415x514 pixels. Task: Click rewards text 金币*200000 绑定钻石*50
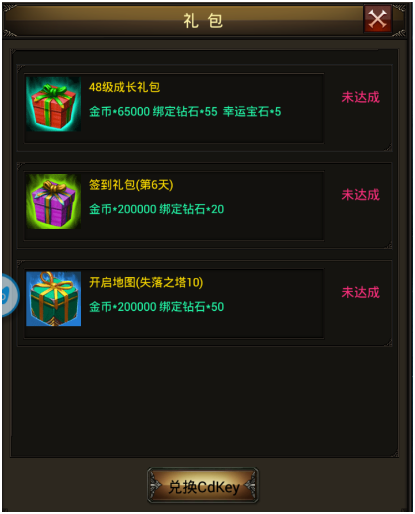coord(156,307)
